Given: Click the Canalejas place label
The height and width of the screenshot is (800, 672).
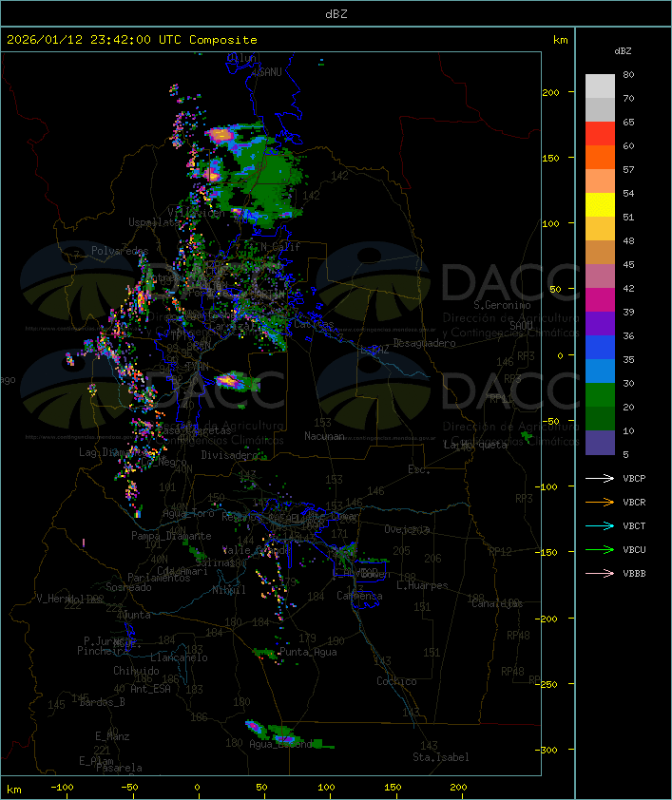Looking at the screenshot, I should 497,603.
